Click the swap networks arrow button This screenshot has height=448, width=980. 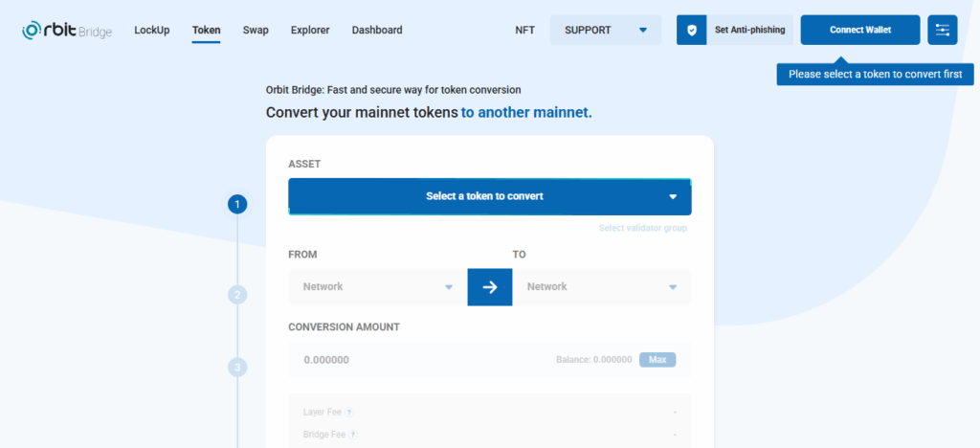click(x=490, y=287)
